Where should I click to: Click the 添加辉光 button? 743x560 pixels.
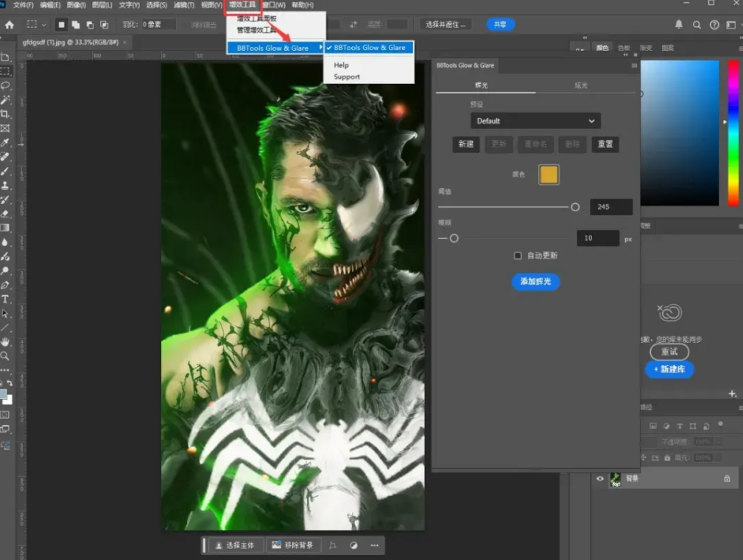pyautogui.click(x=535, y=282)
